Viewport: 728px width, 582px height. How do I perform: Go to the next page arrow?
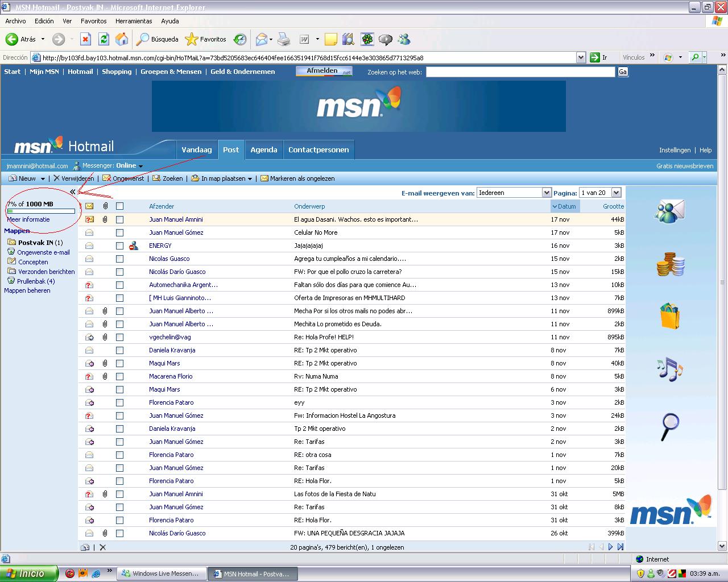tap(610, 547)
